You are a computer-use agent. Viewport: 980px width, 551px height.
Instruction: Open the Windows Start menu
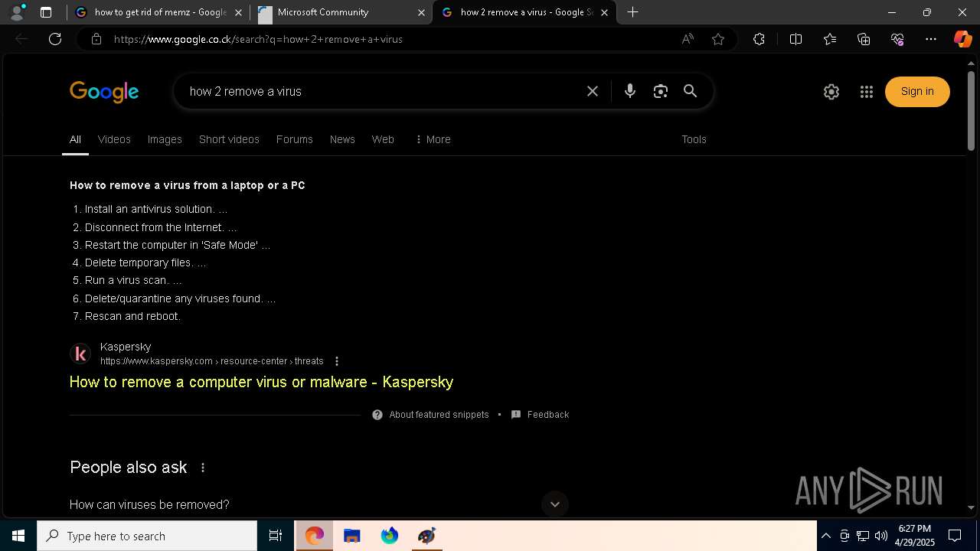tap(18, 536)
